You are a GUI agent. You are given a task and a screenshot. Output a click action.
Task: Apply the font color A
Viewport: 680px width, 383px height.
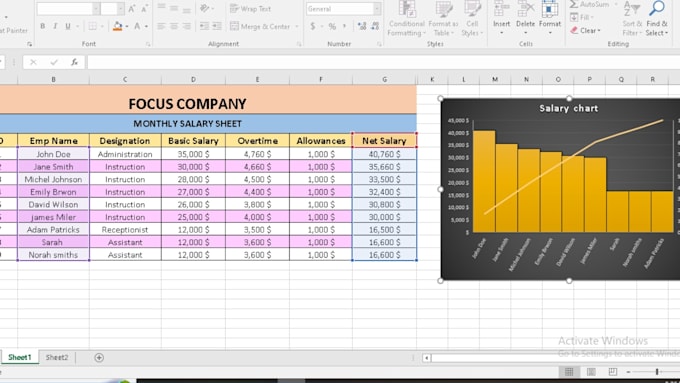click(x=137, y=26)
